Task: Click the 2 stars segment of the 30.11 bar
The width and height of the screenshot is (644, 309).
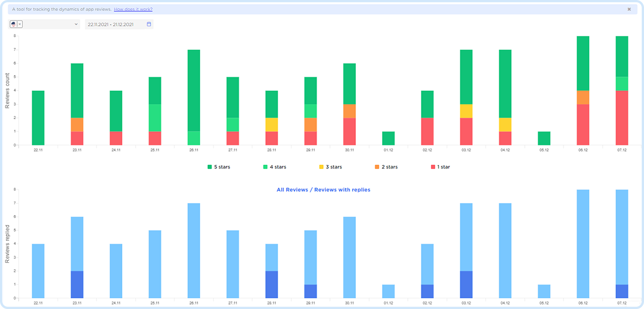Action: click(x=349, y=111)
